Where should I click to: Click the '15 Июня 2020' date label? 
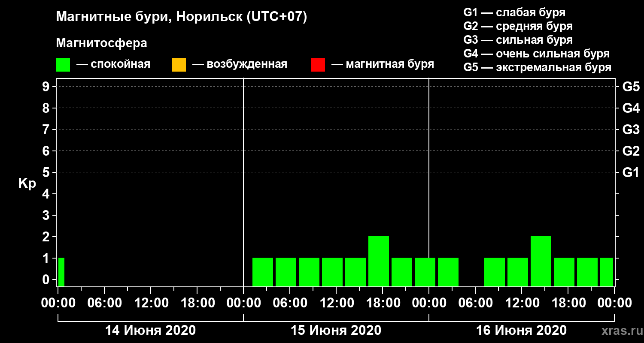[336, 331]
